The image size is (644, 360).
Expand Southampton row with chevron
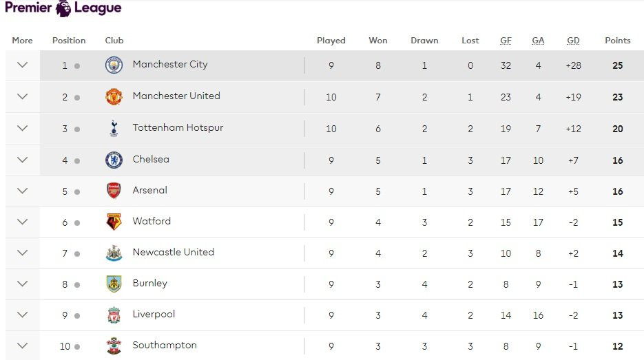pos(22,346)
